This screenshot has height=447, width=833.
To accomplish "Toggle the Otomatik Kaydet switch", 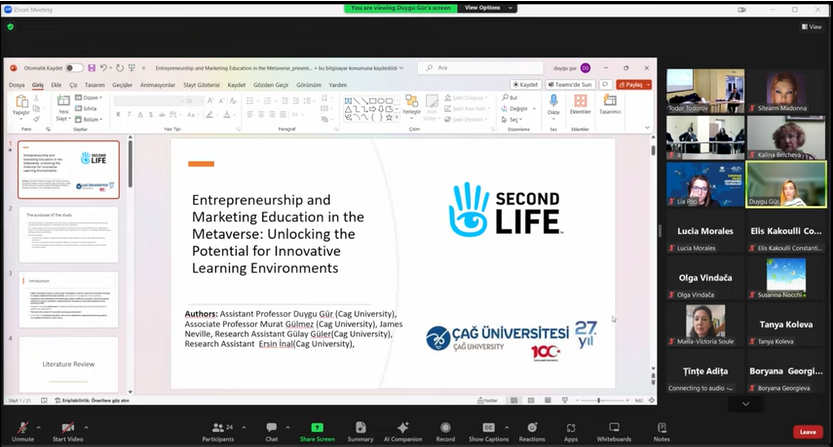I will click(74, 68).
